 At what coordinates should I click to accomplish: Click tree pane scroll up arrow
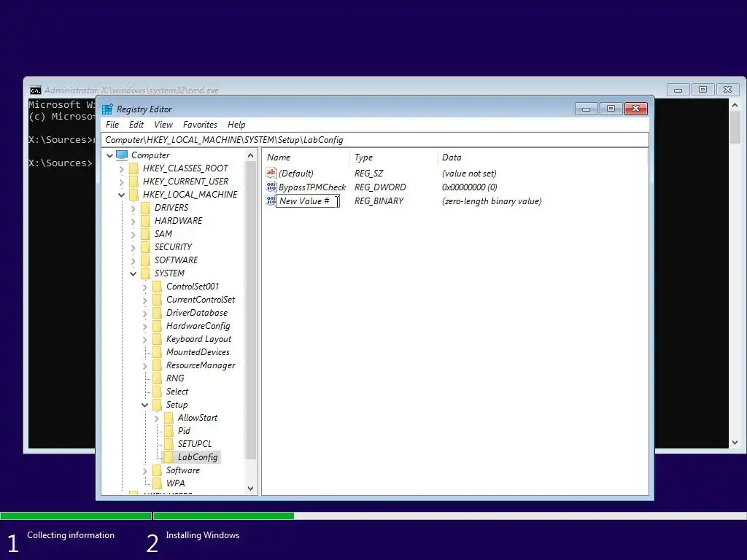[x=251, y=156]
